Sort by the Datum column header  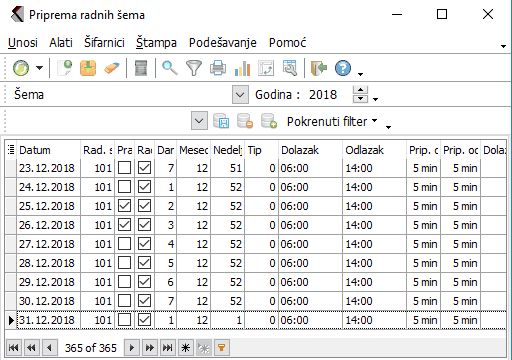pyautogui.click(x=48, y=150)
